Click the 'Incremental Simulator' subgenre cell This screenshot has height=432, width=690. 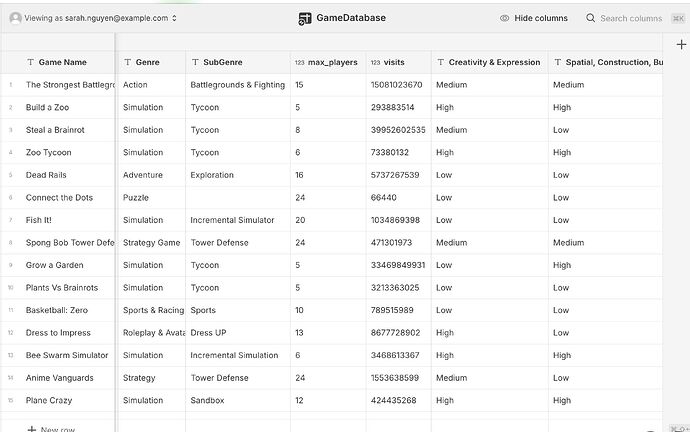tap(238, 220)
